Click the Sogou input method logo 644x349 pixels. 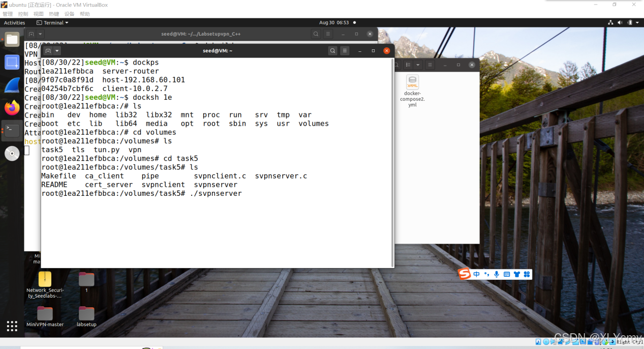click(x=465, y=274)
